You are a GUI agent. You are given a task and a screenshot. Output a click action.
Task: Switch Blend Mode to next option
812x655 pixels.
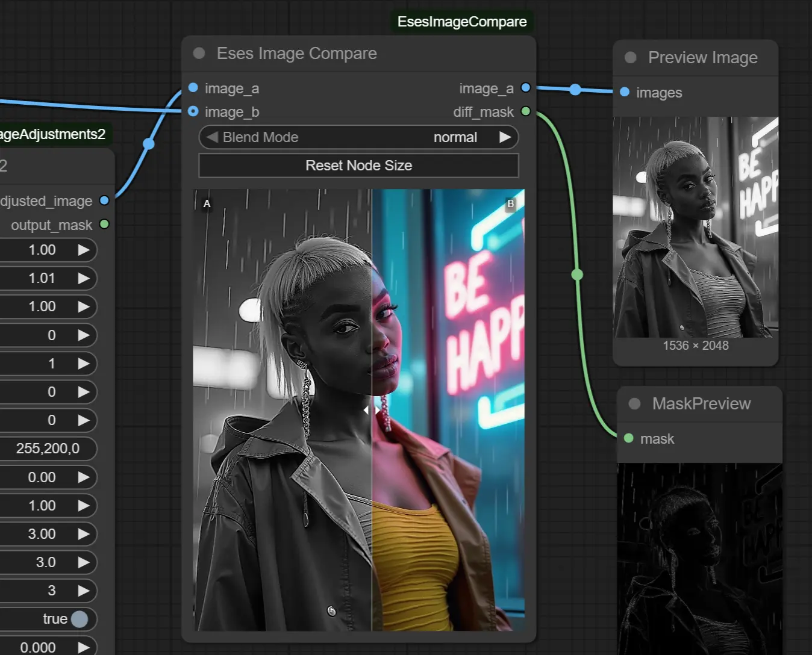tap(505, 137)
